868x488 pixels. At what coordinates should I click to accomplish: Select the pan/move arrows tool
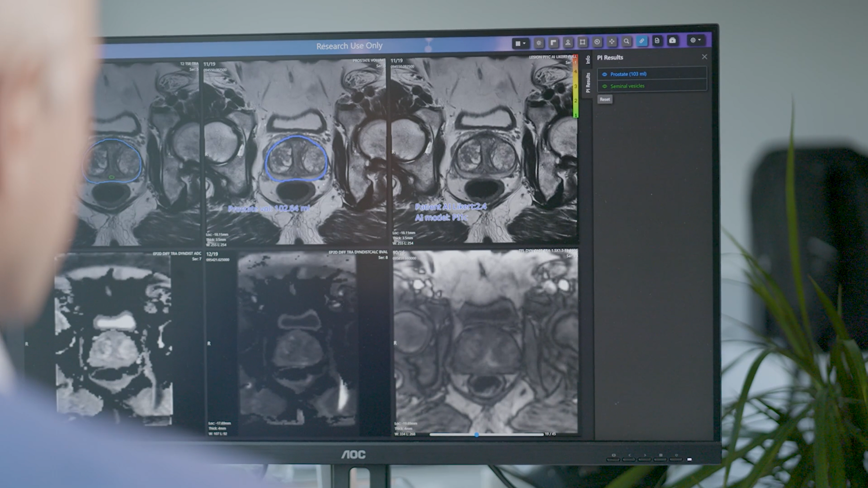[612, 42]
